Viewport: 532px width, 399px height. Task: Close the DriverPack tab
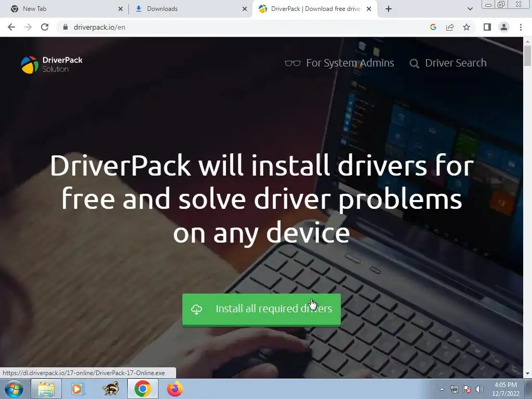click(x=369, y=9)
